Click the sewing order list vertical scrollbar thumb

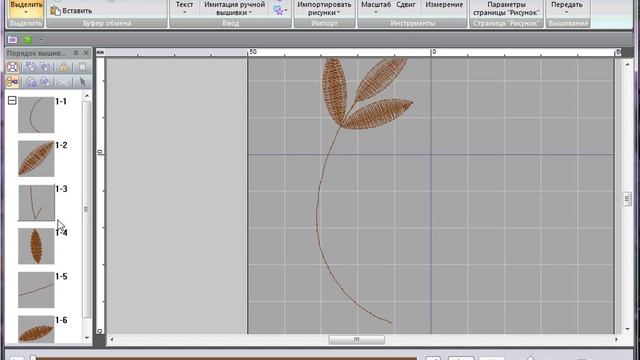(x=86, y=209)
